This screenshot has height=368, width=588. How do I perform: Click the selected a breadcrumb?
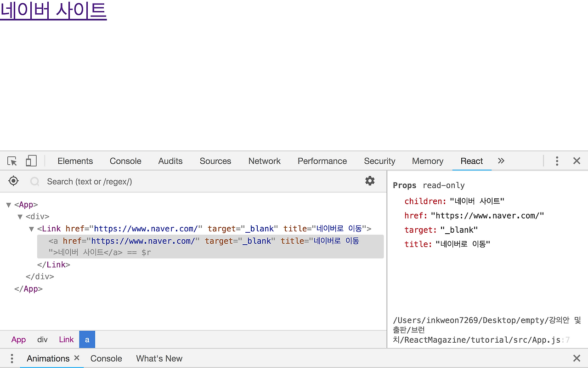click(x=87, y=339)
